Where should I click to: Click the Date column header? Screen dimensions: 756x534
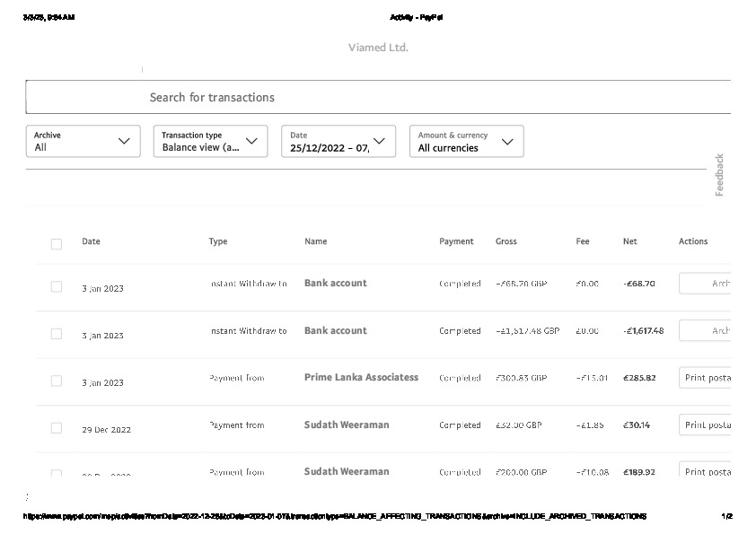(91, 241)
